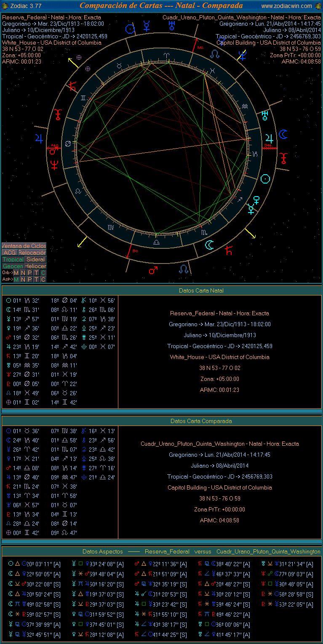Click the blue North Node glyph below Libra
Viewport: 323px width, 644px height.
184,268
